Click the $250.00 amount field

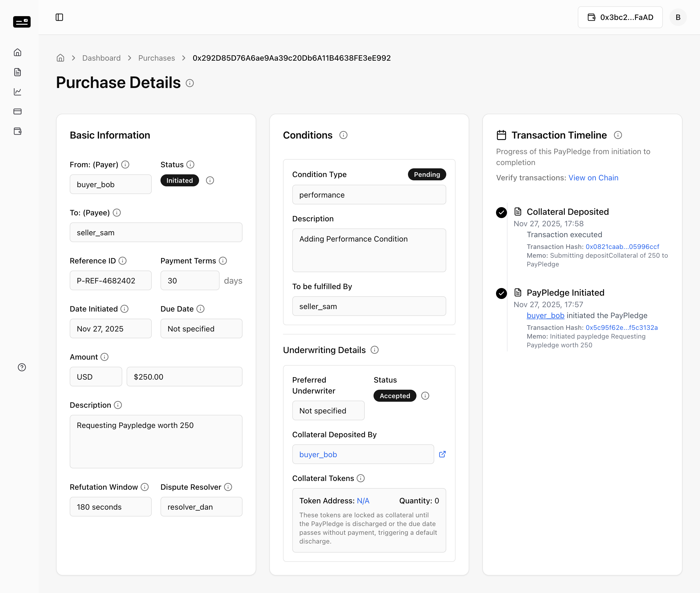tap(184, 377)
